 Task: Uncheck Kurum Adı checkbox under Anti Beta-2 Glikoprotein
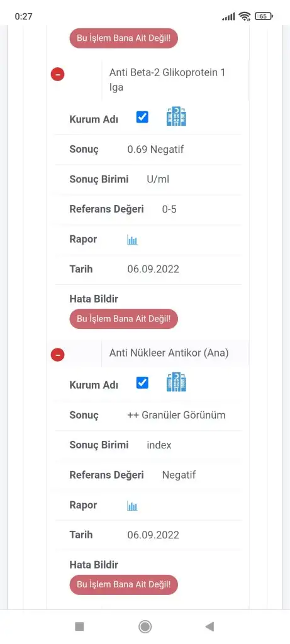[142, 118]
